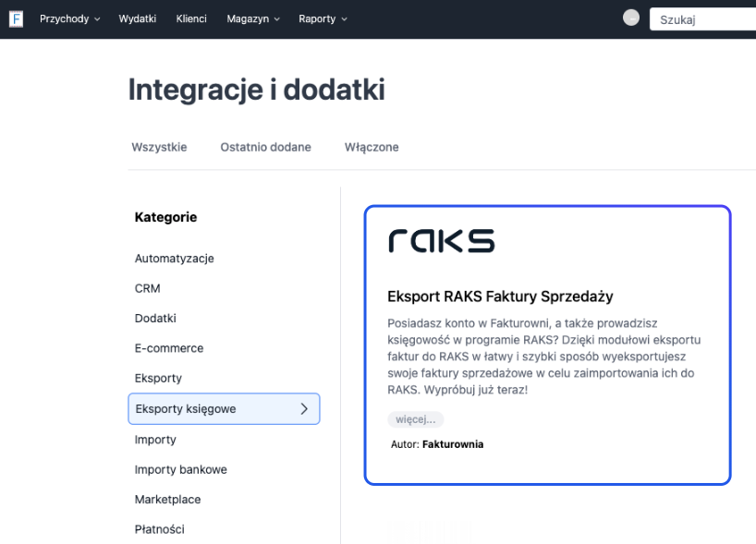The image size is (756, 544).
Task: Open the Klienci menu item
Action: point(190,18)
